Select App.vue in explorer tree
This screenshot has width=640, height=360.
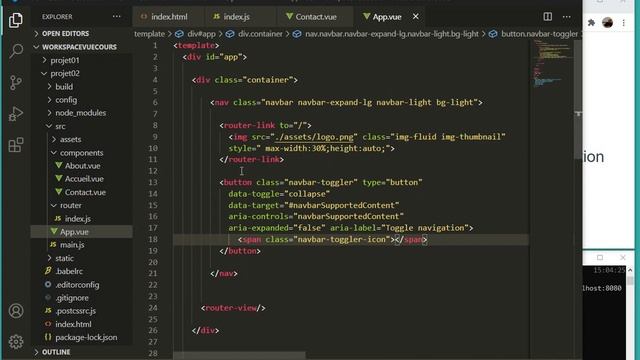point(74,232)
